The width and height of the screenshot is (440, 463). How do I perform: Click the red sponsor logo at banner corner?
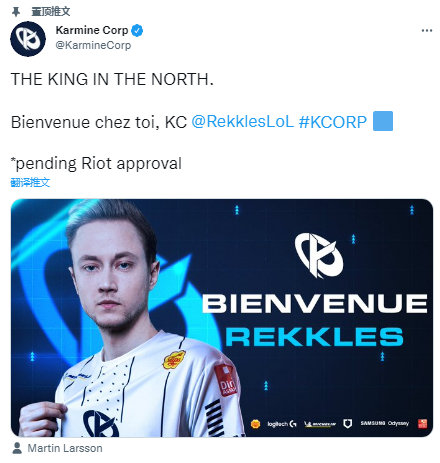pos(422,424)
